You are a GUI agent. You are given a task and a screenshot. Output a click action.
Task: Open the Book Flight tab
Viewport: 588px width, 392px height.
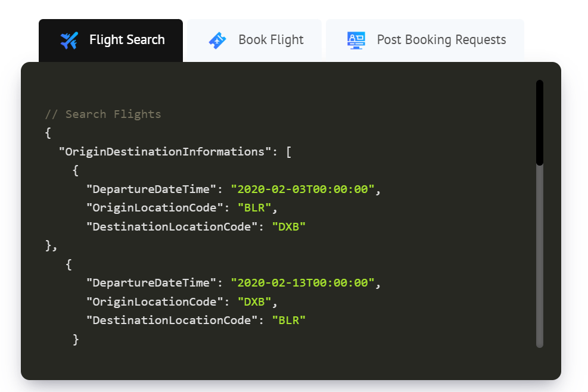[x=254, y=41]
